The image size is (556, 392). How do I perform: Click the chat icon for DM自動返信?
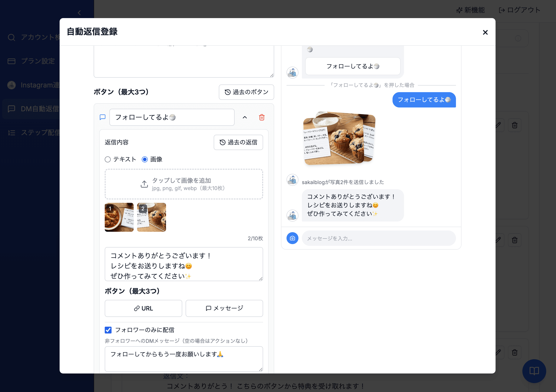[11, 109]
